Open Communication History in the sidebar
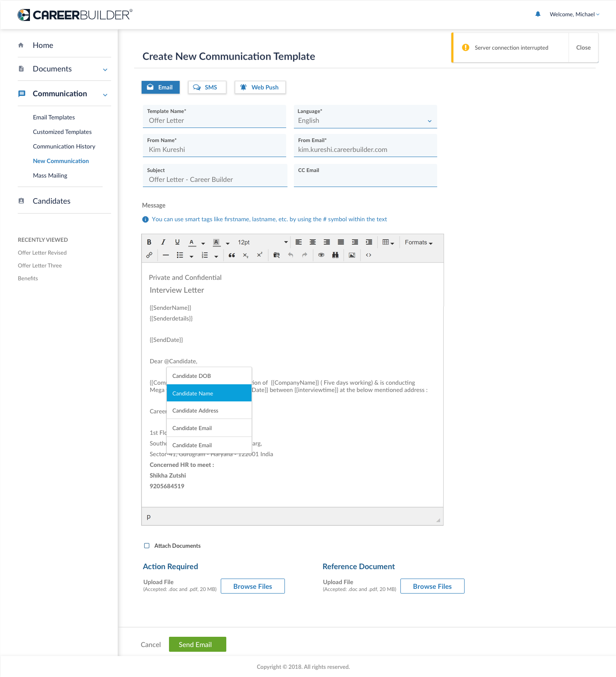The height and width of the screenshot is (677, 616). [64, 146]
